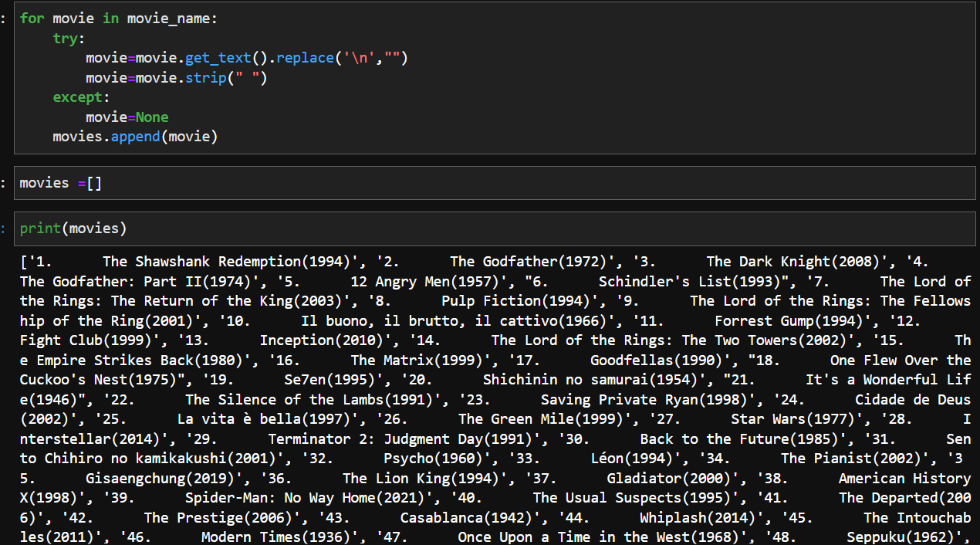The width and height of the screenshot is (980, 545).
Task: Click 'movie=None' line in code
Action: (x=127, y=117)
